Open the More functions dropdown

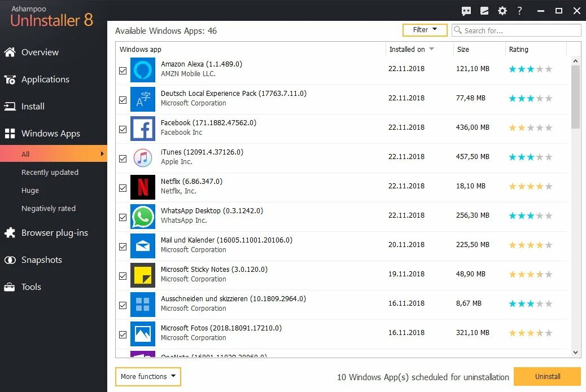click(x=148, y=376)
